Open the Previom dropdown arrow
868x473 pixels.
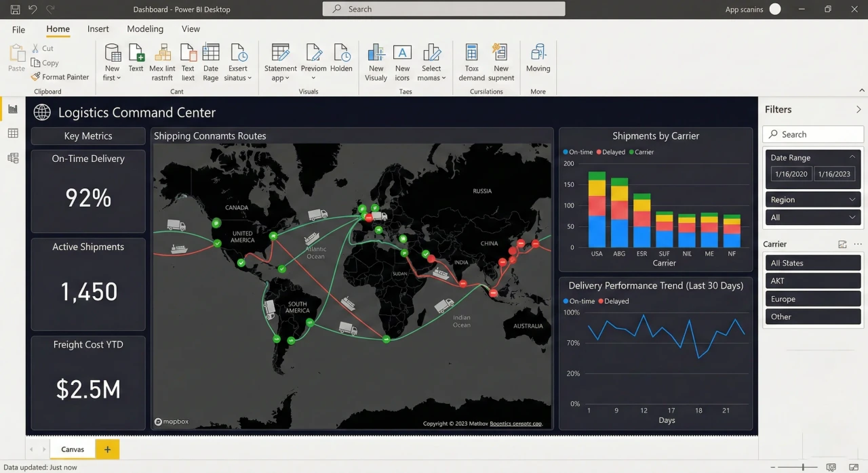click(x=313, y=78)
